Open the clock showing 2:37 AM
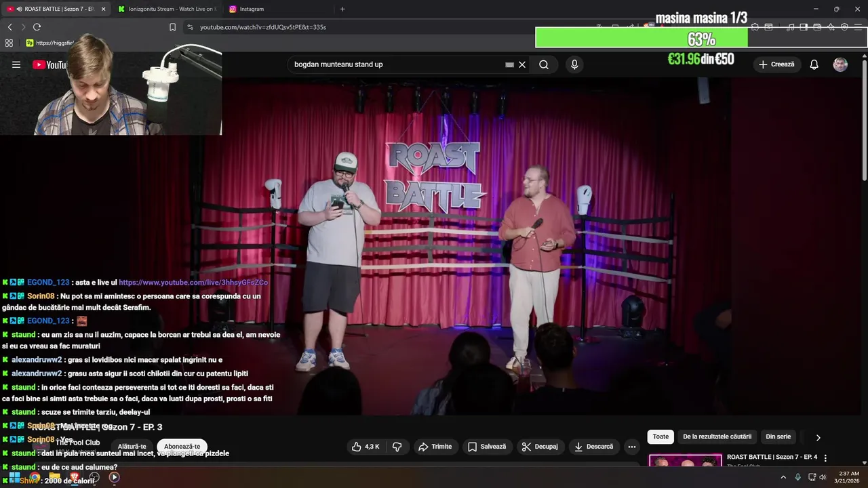Screen dimensions: 868x488 coord(848,477)
